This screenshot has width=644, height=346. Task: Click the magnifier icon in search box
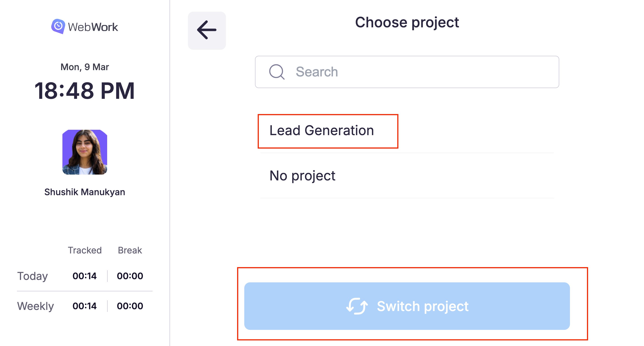[x=276, y=72]
